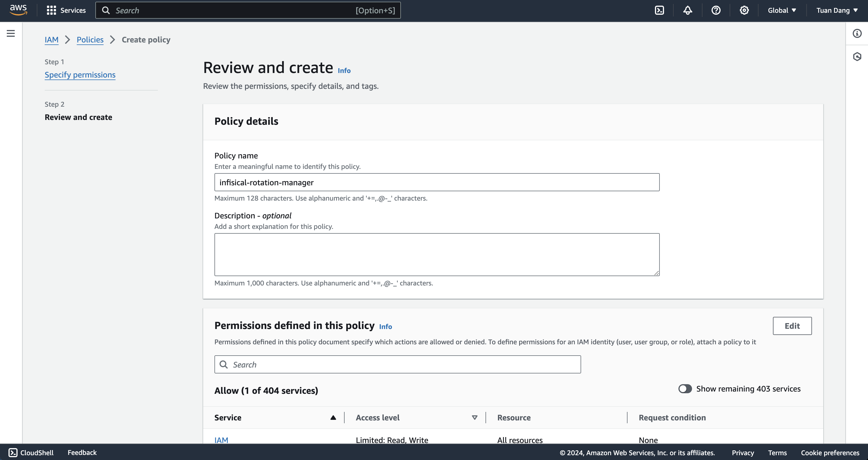Toggle the left hamburger navigation menu
Screen dimensions: 868x460
click(x=11, y=33)
